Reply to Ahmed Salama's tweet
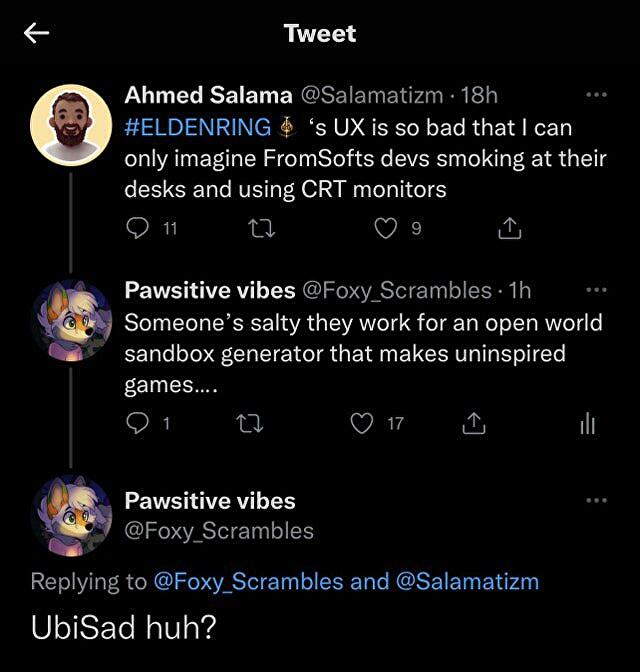Screen dimensions: 640x672 click(138, 229)
